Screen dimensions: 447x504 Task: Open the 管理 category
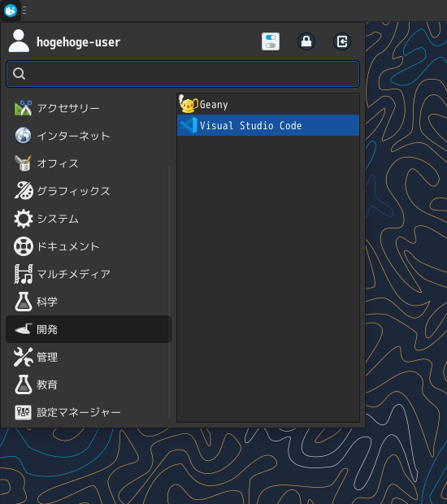coord(89,357)
